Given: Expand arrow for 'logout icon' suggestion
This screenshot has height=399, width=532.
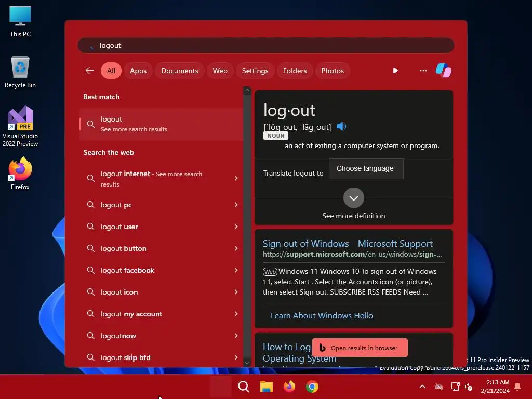Looking at the screenshot, I should click(x=236, y=292).
